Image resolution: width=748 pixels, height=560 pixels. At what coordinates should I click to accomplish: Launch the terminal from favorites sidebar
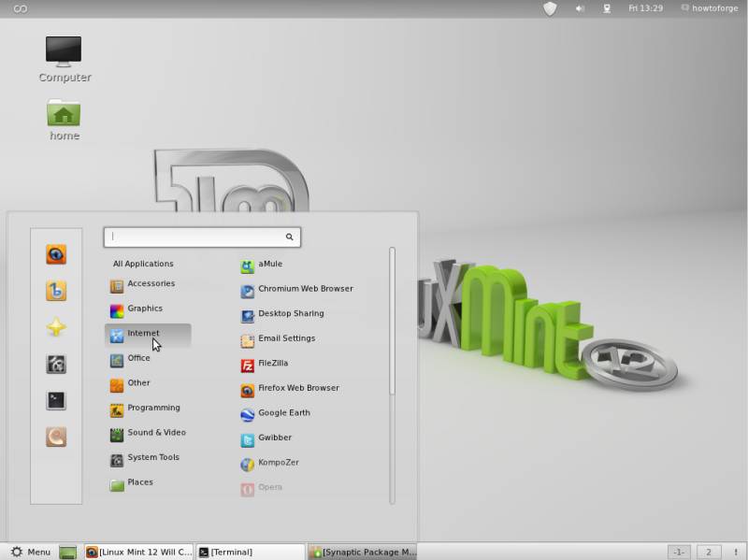point(56,401)
